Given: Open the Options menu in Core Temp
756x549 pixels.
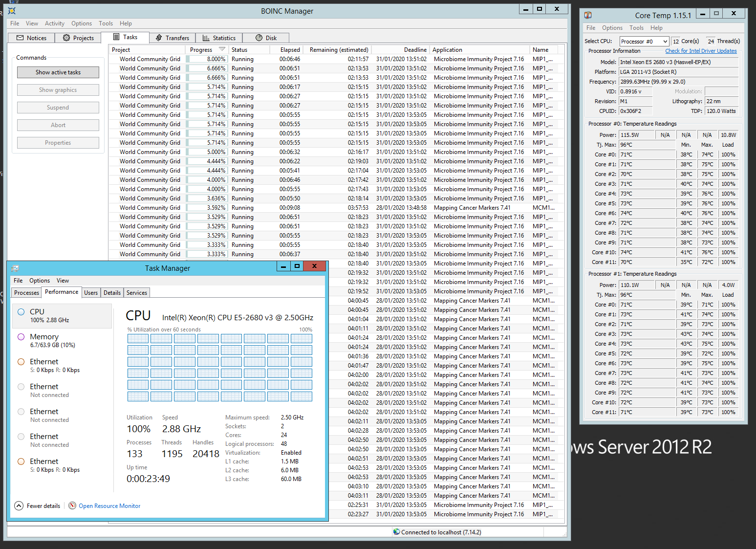Looking at the screenshot, I should point(612,28).
